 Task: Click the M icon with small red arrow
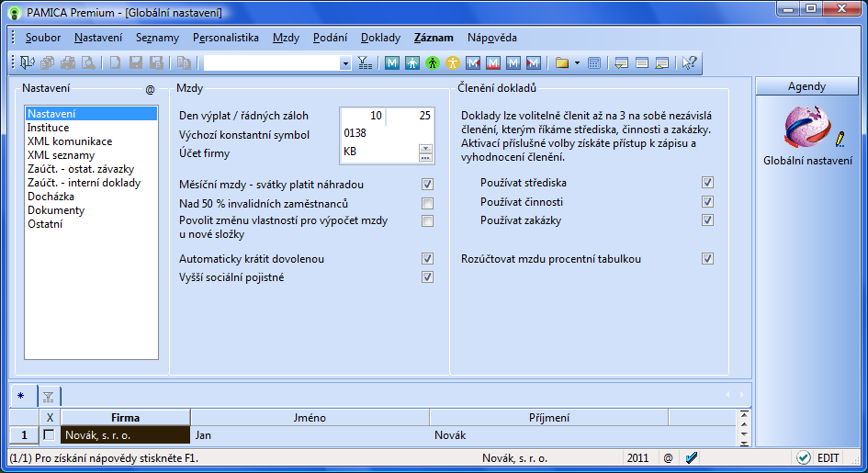473,63
